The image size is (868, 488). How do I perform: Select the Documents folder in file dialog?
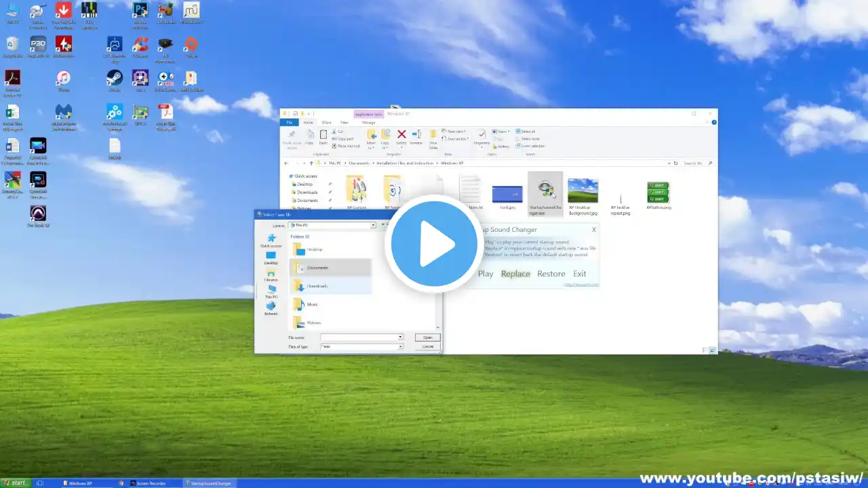click(331, 268)
